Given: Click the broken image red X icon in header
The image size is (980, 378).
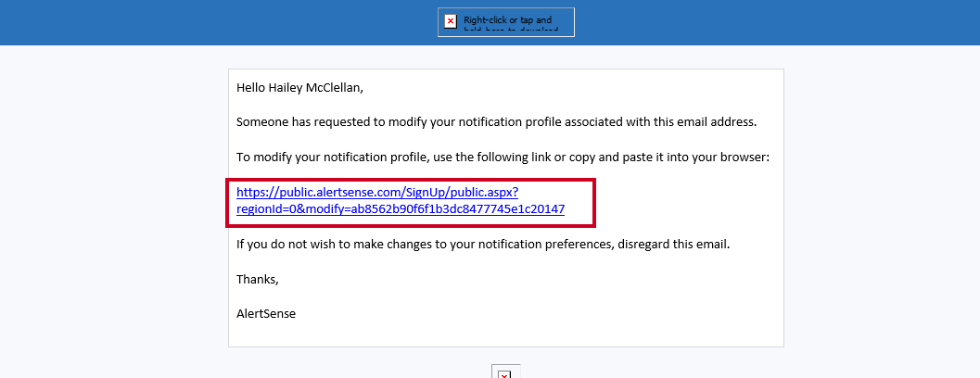Looking at the screenshot, I should coord(450,22).
